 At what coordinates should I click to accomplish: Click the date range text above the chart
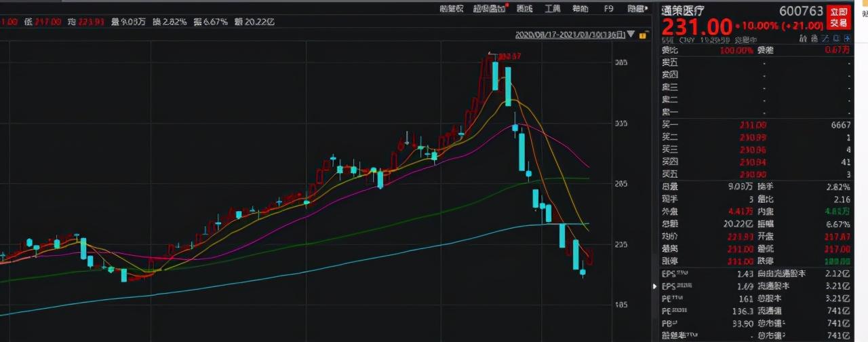[569, 34]
